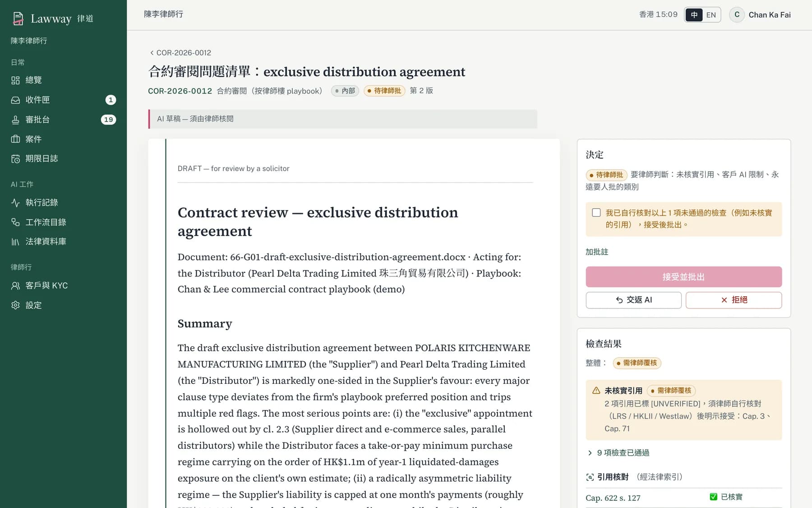
Task: Open the 收件匣 menu item
Action: (63, 100)
